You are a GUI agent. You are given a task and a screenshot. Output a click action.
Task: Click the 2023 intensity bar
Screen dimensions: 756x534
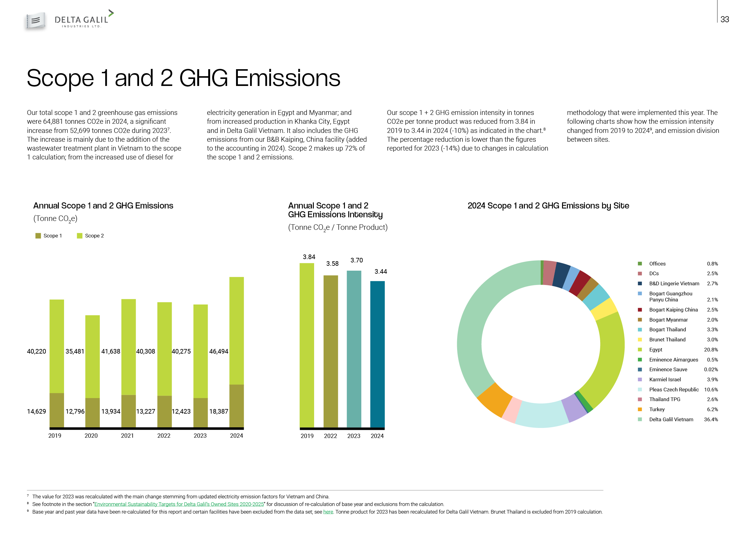354,349
